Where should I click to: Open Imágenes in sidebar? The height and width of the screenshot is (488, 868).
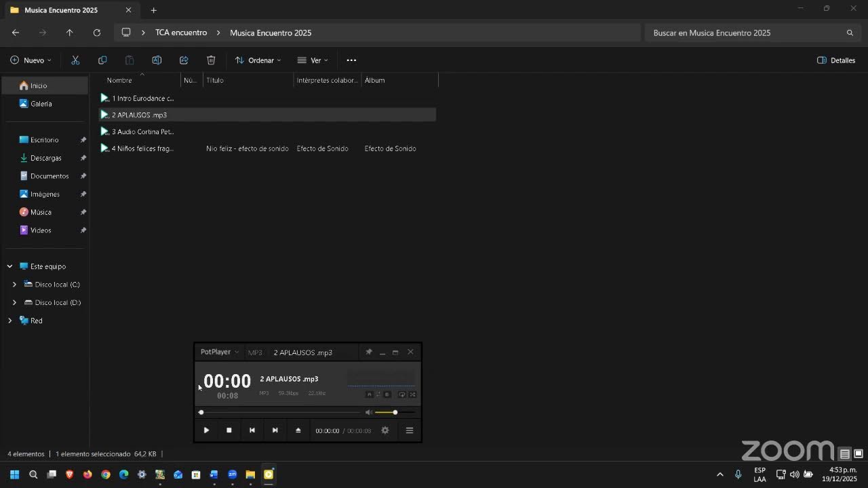[x=45, y=194]
